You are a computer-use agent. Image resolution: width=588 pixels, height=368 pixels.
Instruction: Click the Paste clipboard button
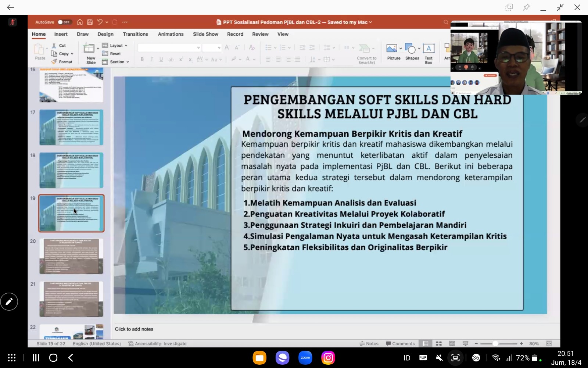tap(39, 51)
